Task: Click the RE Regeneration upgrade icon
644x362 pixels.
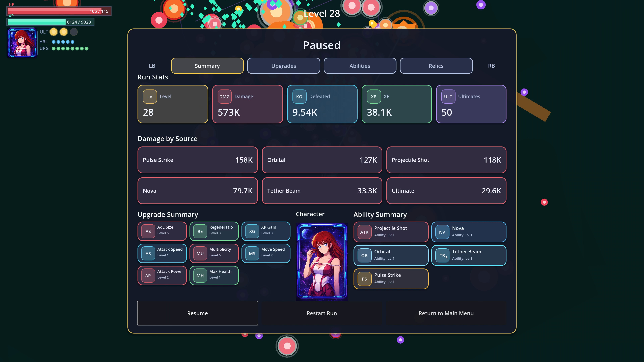Action: click(x=200, y=231)
